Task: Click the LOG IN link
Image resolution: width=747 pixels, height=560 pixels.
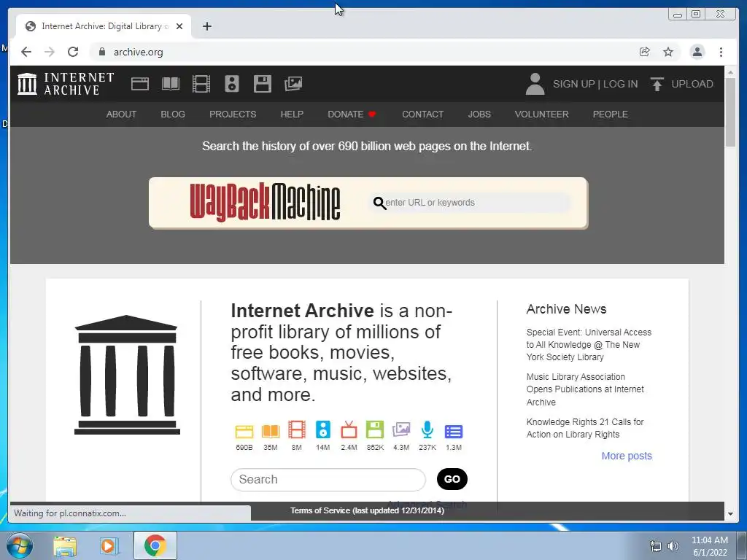Action: click(620, 84)
